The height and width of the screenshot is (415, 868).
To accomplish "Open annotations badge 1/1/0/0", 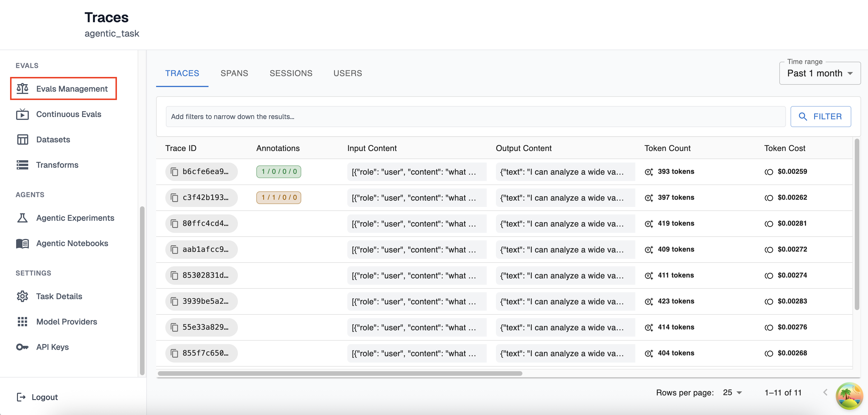I will click(278, 197).
